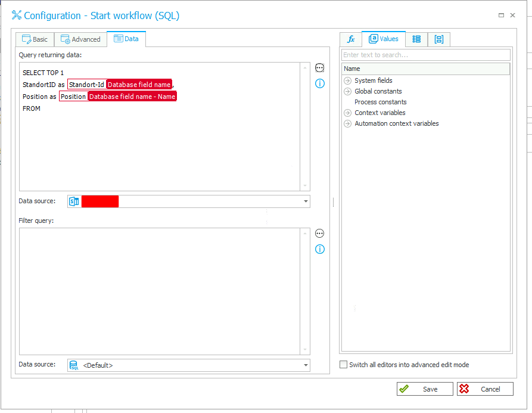The height and width of the screenshot is (413, 532).
Task: Click the info icon beside query returning data
Action: click(319, 83)
